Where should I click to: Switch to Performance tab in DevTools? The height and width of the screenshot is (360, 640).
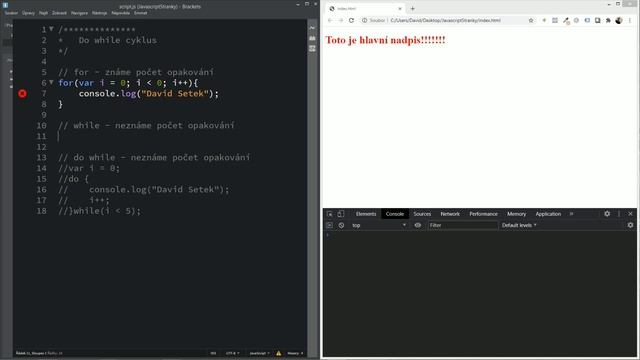tap(483, 214)
